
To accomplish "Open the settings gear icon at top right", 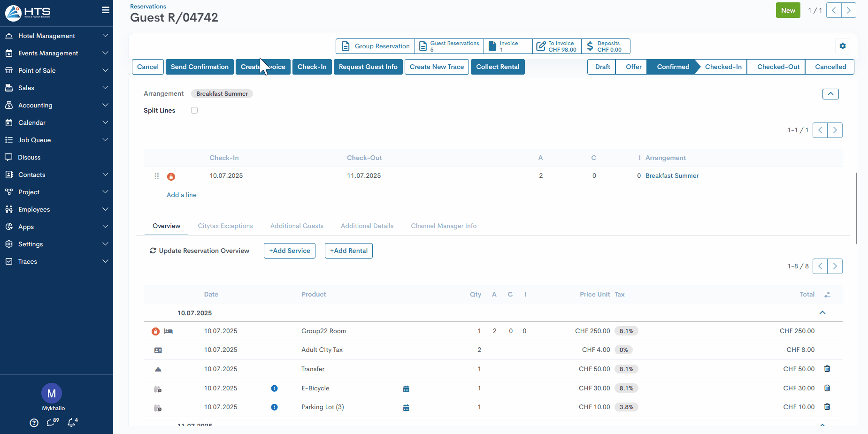I will (842, 46).
